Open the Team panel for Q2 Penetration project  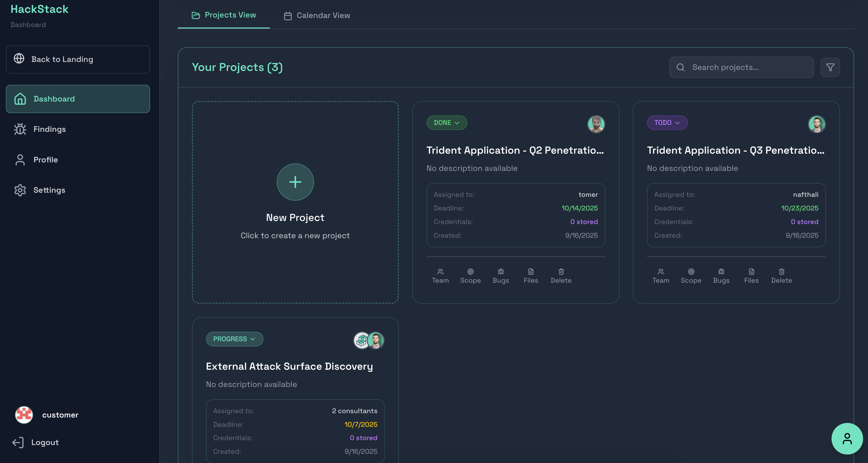tap(440, 275)
